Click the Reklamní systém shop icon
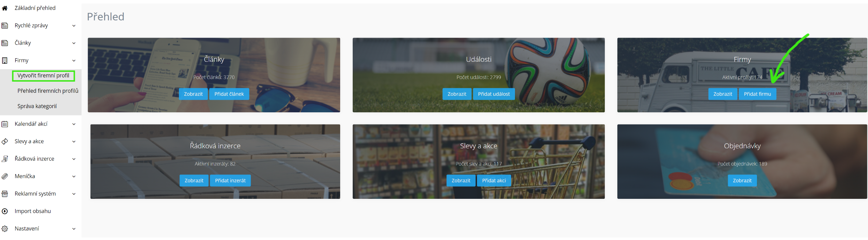This screenshot has height=240, width=868. (5, 194)
